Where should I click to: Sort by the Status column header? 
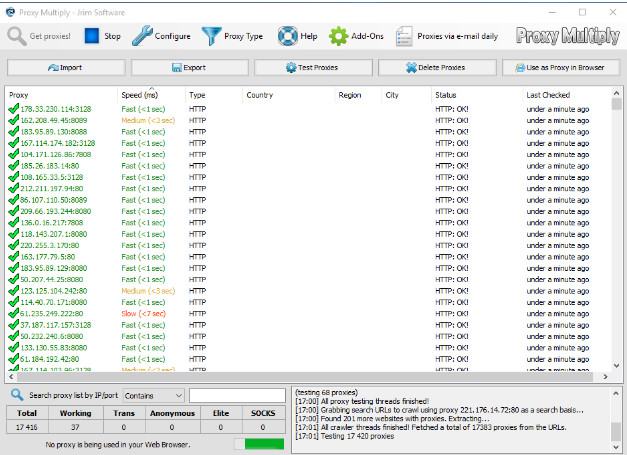[x=477, y=95]
